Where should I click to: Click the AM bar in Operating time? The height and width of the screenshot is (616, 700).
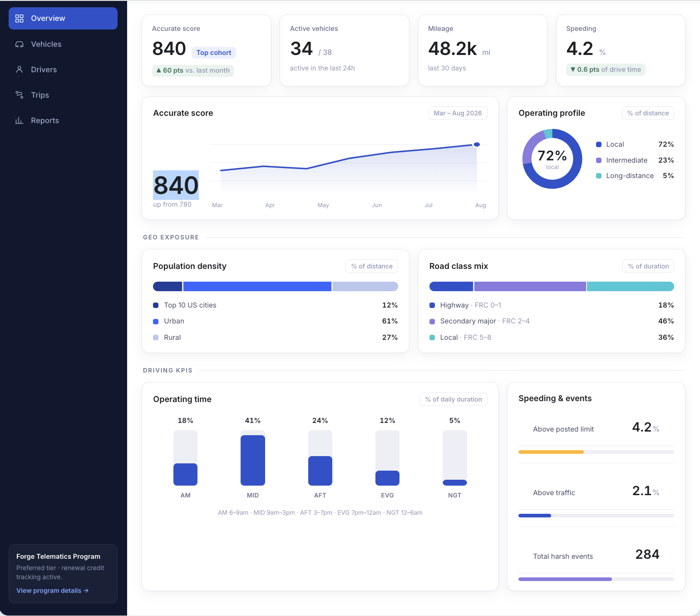tap(185, 474)
